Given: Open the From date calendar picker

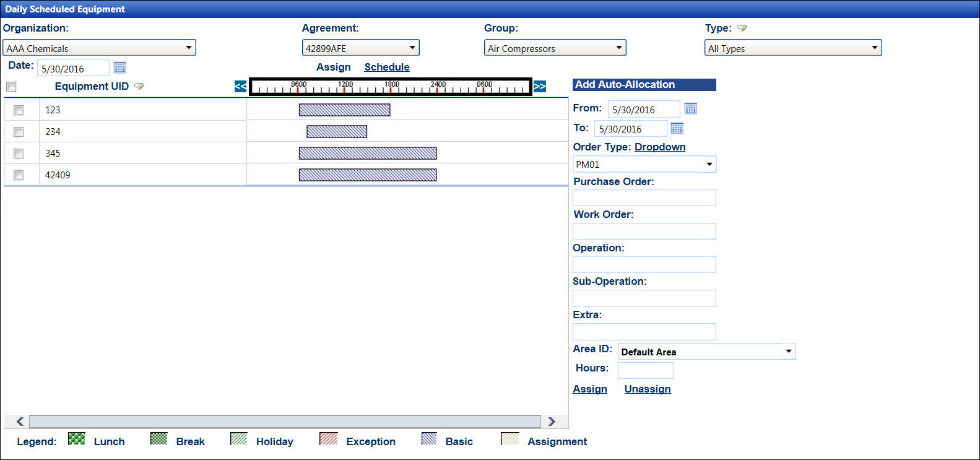Looking at the screenshot, I should 690,109.
